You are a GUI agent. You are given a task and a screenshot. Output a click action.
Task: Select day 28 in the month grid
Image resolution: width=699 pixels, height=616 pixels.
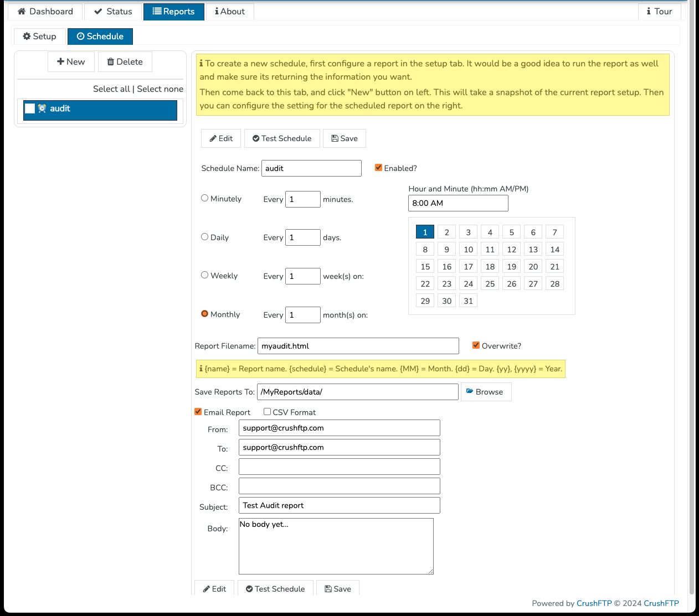click(x=554, y=284)
